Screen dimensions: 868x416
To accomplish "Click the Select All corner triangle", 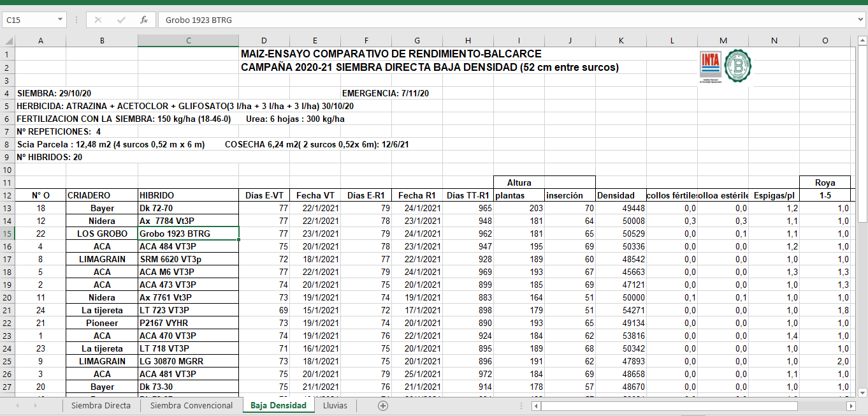I will [8, 41].
